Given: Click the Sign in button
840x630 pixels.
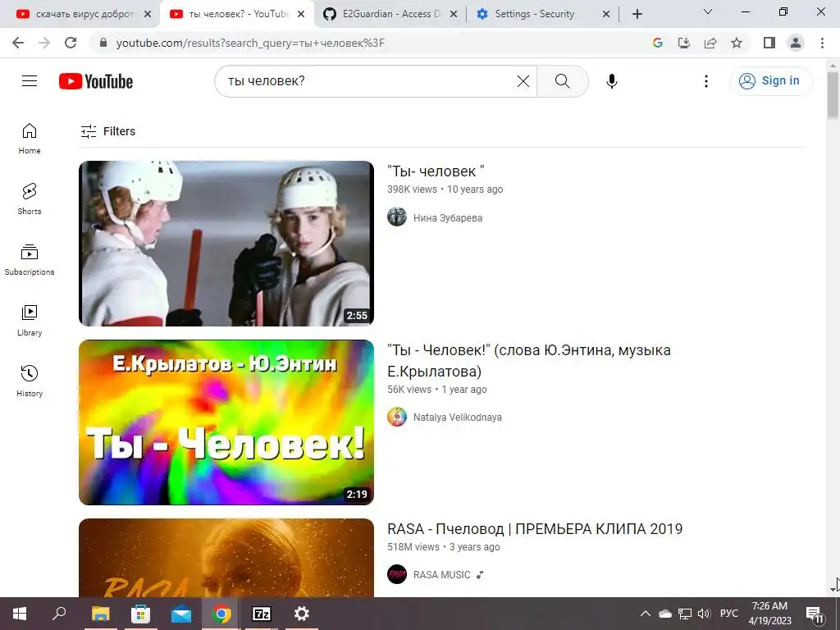Looking at the screenshot, I should point(770,81).
